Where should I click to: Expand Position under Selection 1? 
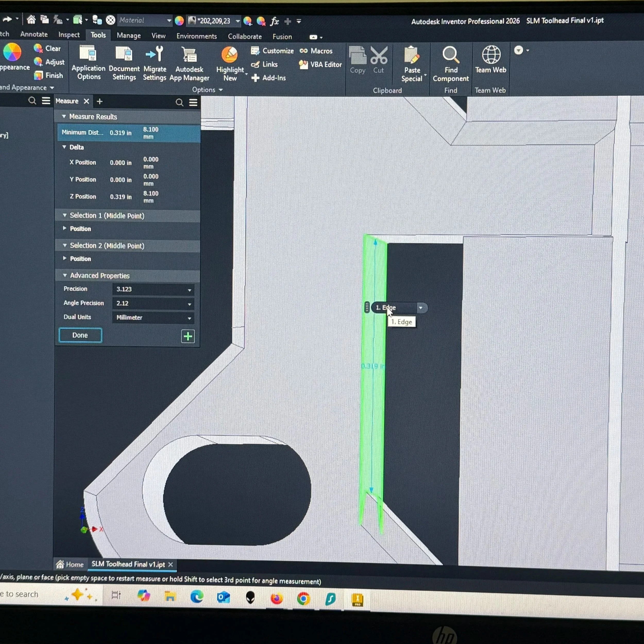pos(65,229)
